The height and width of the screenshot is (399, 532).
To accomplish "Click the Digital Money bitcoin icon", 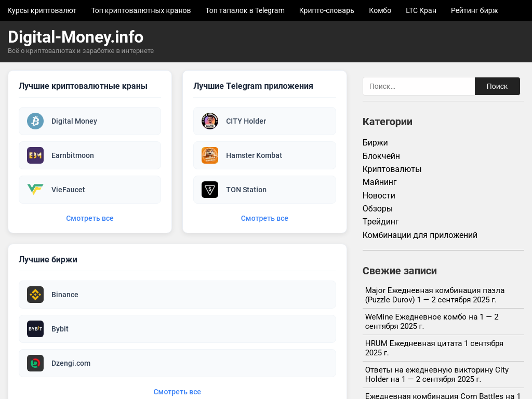I will [35, 121].
